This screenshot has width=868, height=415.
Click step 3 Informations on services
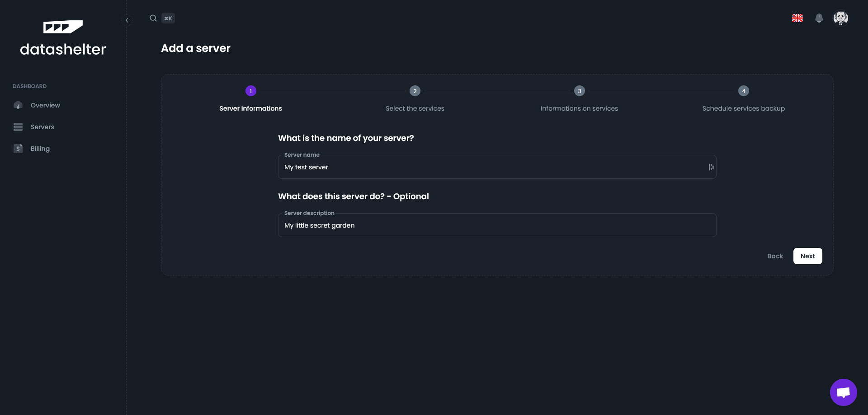[x=579, y=91]
